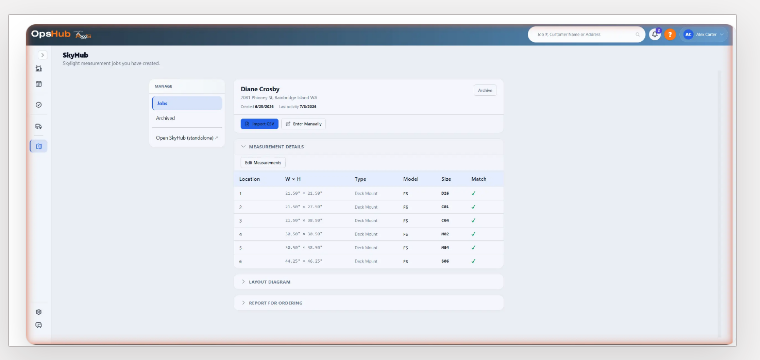
Task: Click the Match column header
Action: point(478,179)
